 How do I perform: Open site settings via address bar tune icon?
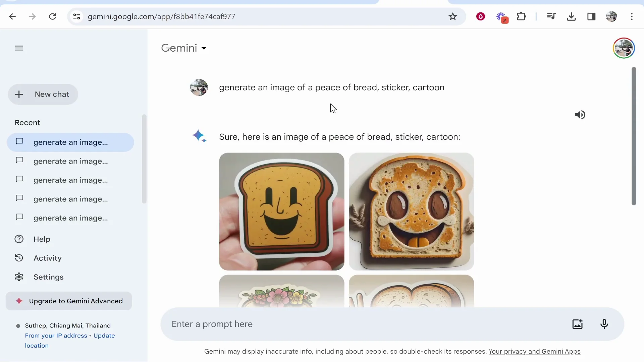click(x=76, y=16)
